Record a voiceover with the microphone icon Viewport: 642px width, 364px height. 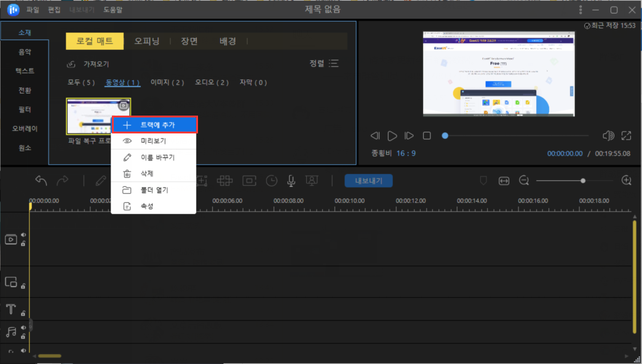click(291, 181)
